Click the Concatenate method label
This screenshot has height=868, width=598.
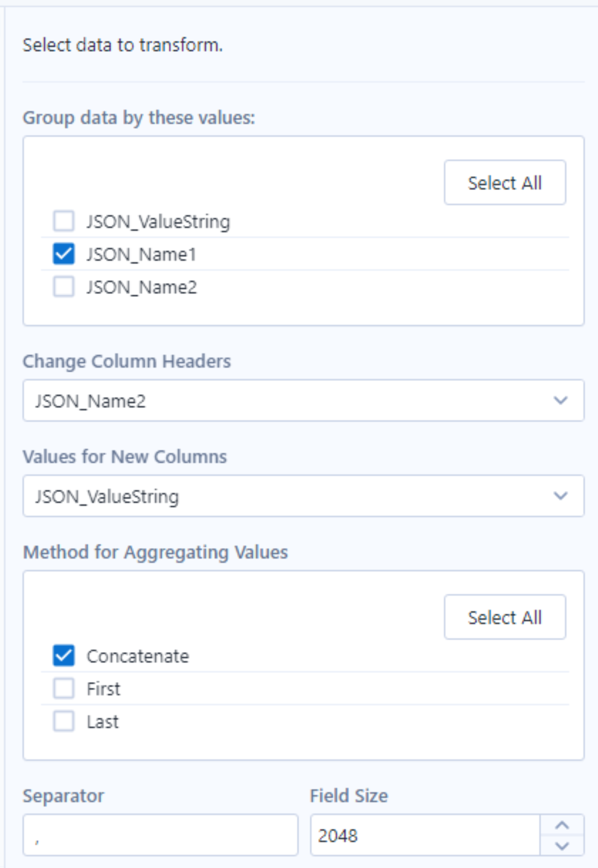[138, 656]
